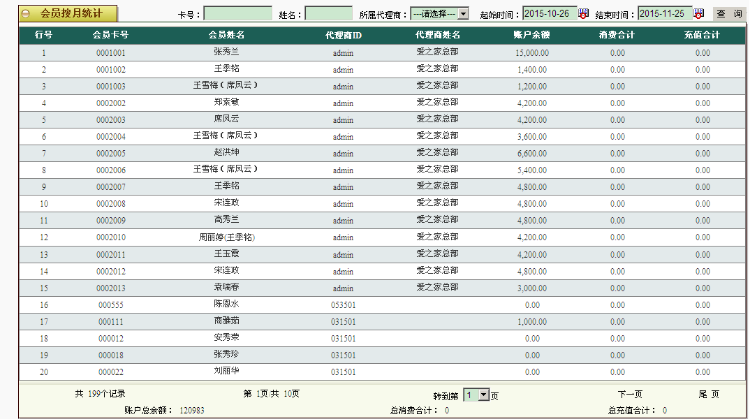Click the start date field 2015-10-26

(549, 13)
